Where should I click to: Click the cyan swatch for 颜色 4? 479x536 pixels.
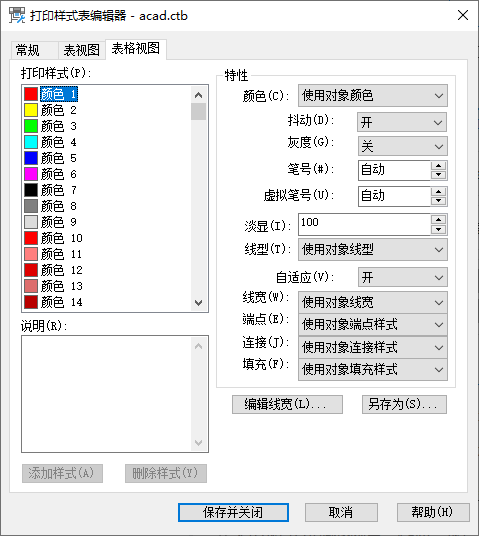(31, 142)
